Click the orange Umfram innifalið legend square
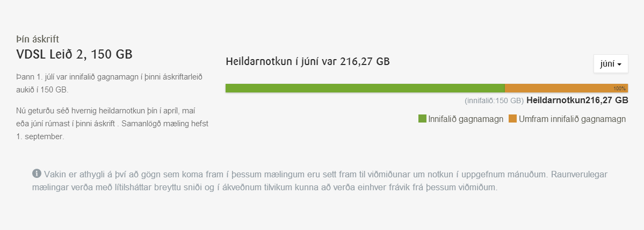 (x=512, y=119)
